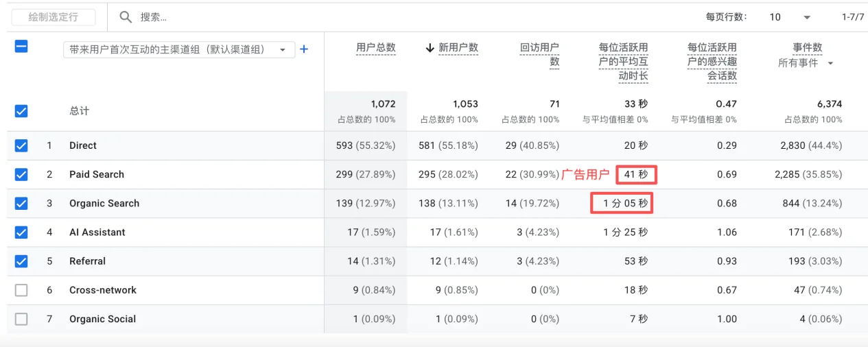
Task: Uncheck the Referral row checkbox
Action: (x=21, y=261)
